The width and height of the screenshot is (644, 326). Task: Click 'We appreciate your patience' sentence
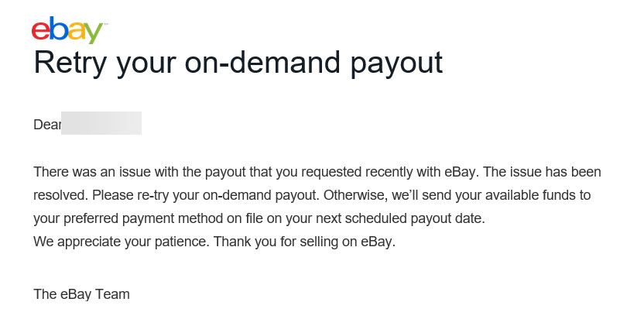[x=122, y=242]
